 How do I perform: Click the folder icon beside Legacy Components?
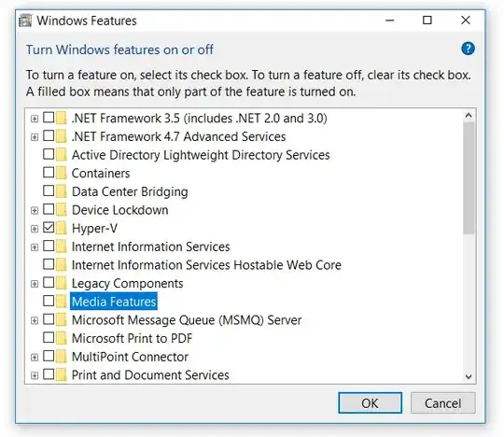click(x=61, y=283)
